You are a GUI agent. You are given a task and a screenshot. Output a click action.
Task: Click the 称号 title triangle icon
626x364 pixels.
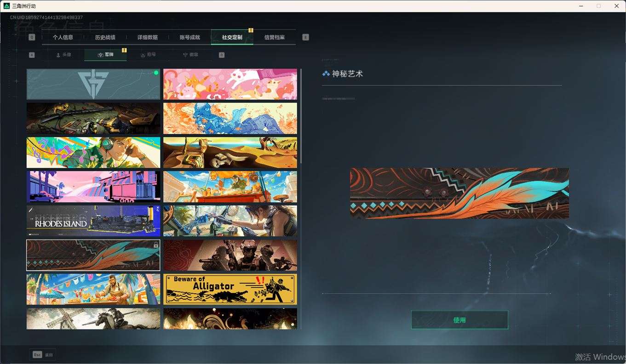144,54
